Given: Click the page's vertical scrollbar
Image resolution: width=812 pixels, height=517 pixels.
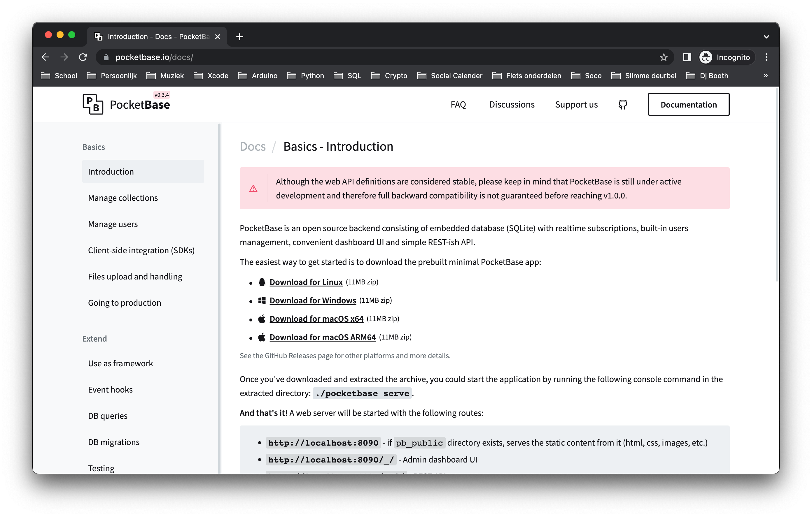Looking at the screenshot, I should 777,185.
